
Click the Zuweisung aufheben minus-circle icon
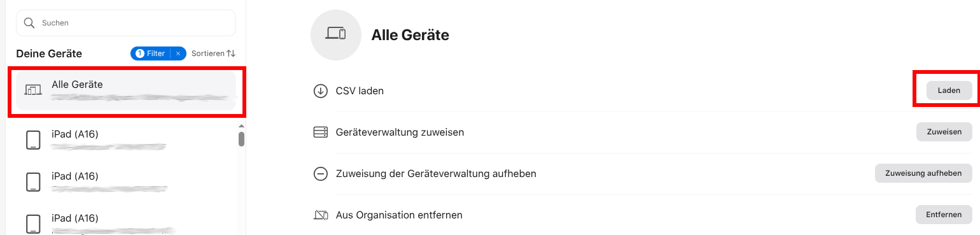(x=320, y=174)
